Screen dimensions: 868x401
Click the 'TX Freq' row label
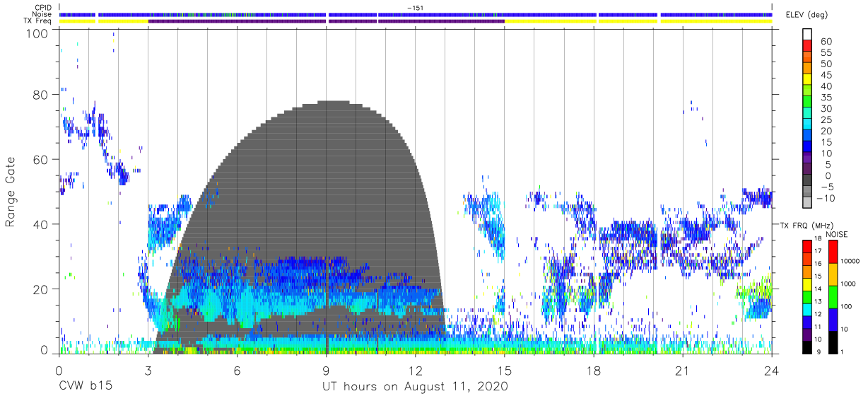click(x=38, y=21)
